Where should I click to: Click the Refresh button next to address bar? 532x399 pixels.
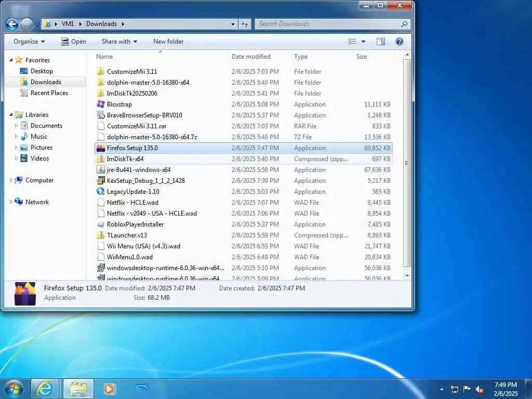[x=245, y=24]
